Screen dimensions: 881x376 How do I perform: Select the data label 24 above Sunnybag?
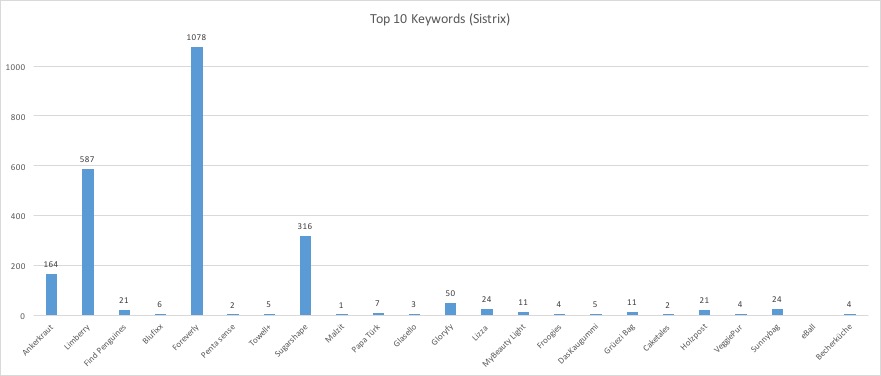pos(777,299)
